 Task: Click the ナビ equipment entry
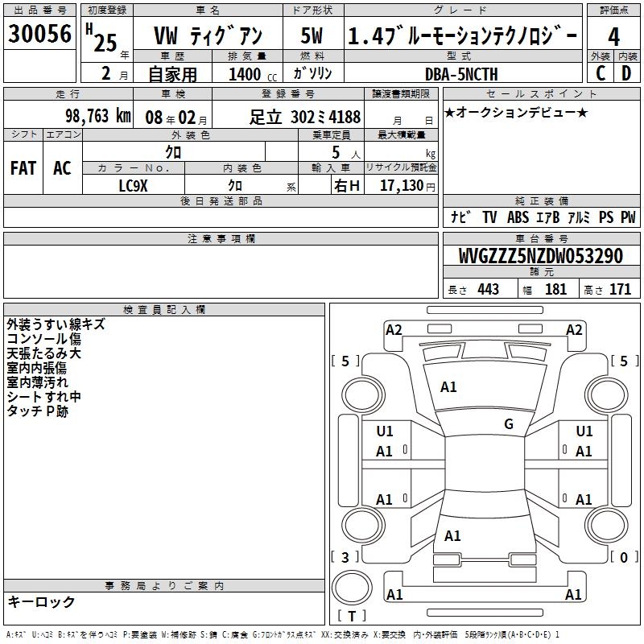click(x=460, y=217)
